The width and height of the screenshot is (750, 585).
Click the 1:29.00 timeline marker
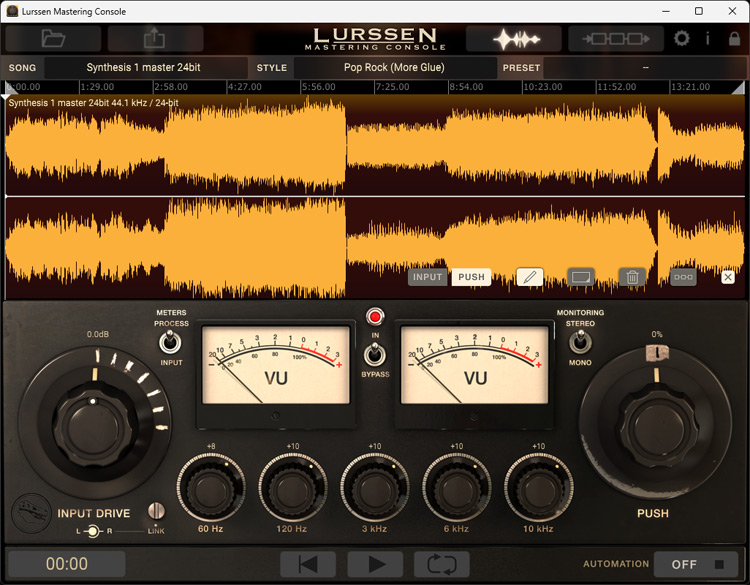click(97, 87)
